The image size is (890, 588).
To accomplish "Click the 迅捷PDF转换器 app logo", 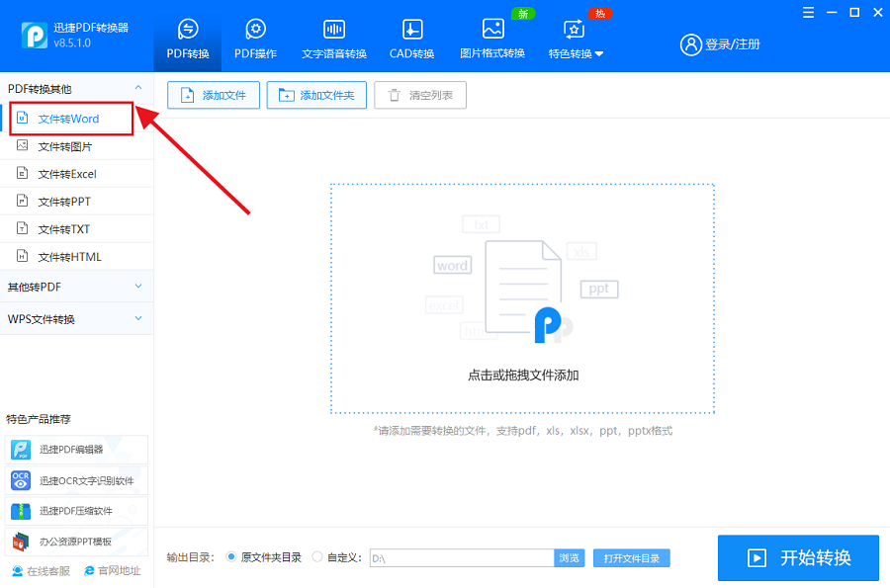I will coord(35,36).
